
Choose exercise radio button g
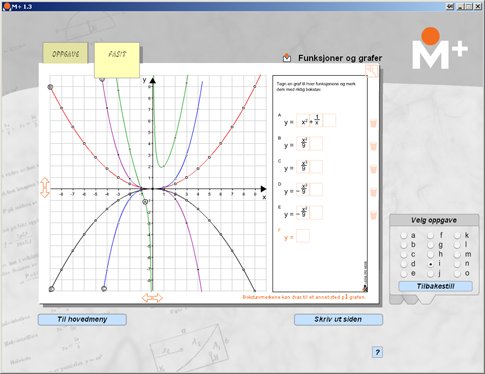pos(431,245)
